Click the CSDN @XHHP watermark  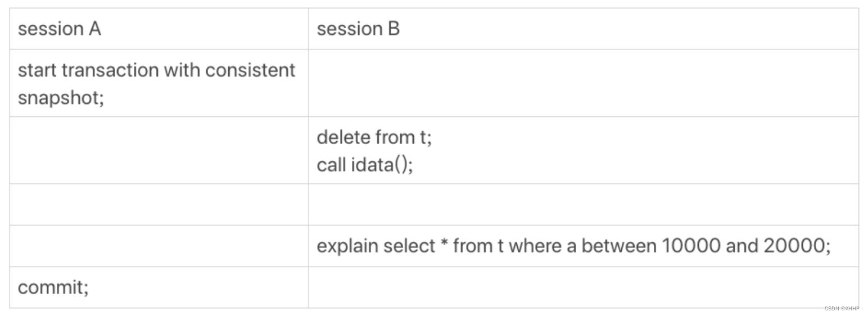[x=842, y=308]
